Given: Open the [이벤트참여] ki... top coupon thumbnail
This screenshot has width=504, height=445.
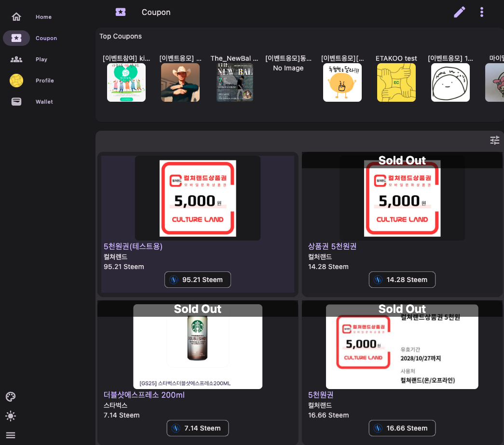Looking at the screenshot, I should (x=126, y=82).
